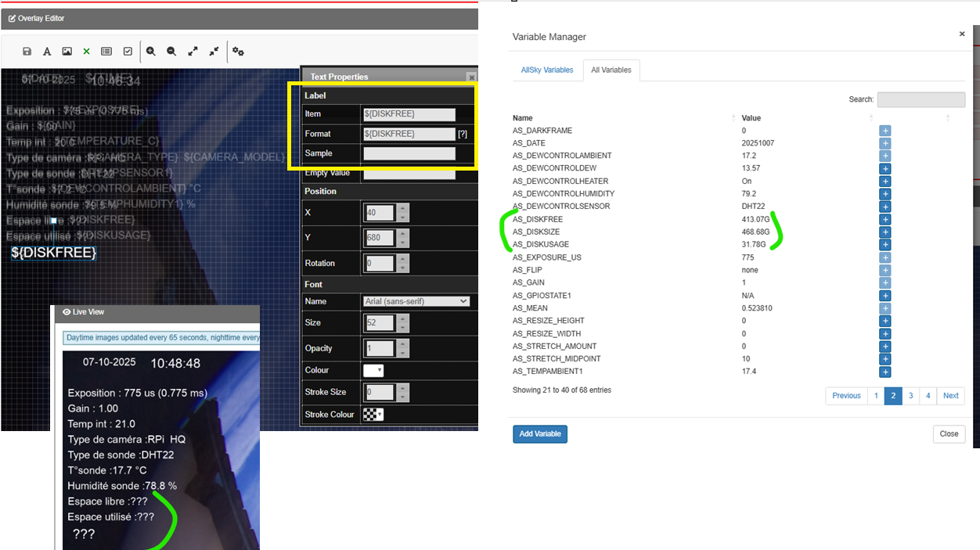Close the Text Properties panel
Image resolution: width=980 pixels, height=550 pixels.
click(x=471, y=77)
